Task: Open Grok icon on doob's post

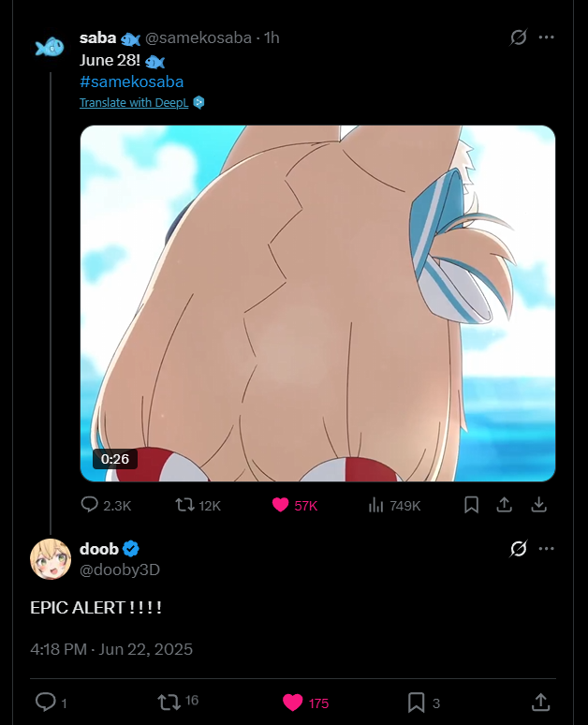Action: coord(518,549)
